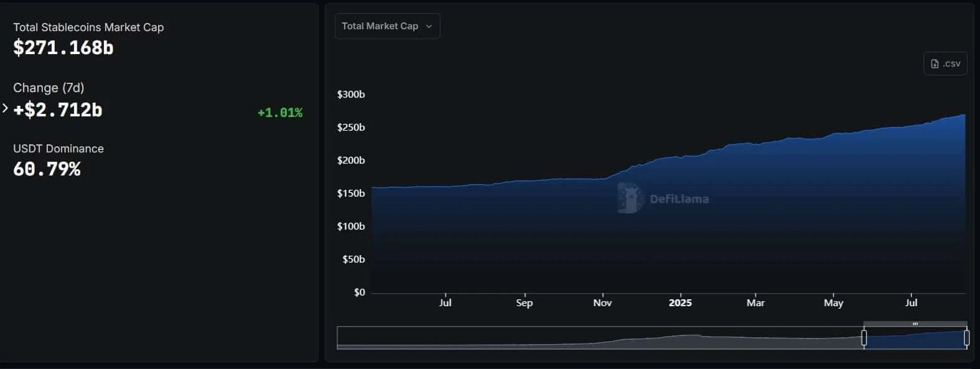Viewport: 980px width, 369px height.
Task: Click the chevron arrow beside Total Market Cap
Action: tap(429, 26)
